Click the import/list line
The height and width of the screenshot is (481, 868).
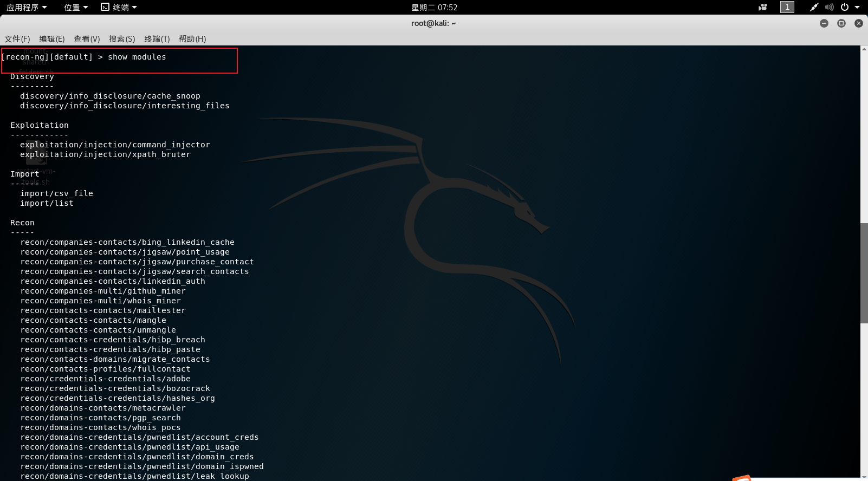tap(47, 203)
